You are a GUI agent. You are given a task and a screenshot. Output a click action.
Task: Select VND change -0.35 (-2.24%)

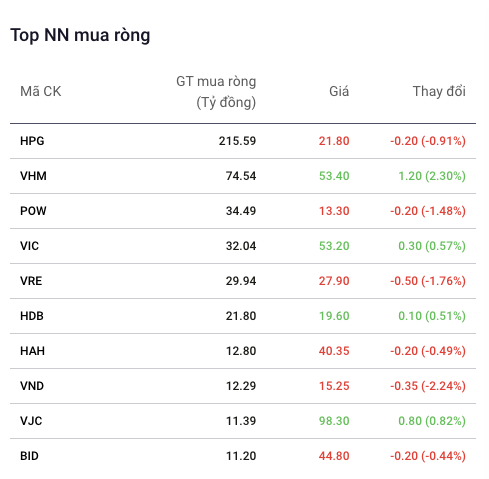[428, 386]
